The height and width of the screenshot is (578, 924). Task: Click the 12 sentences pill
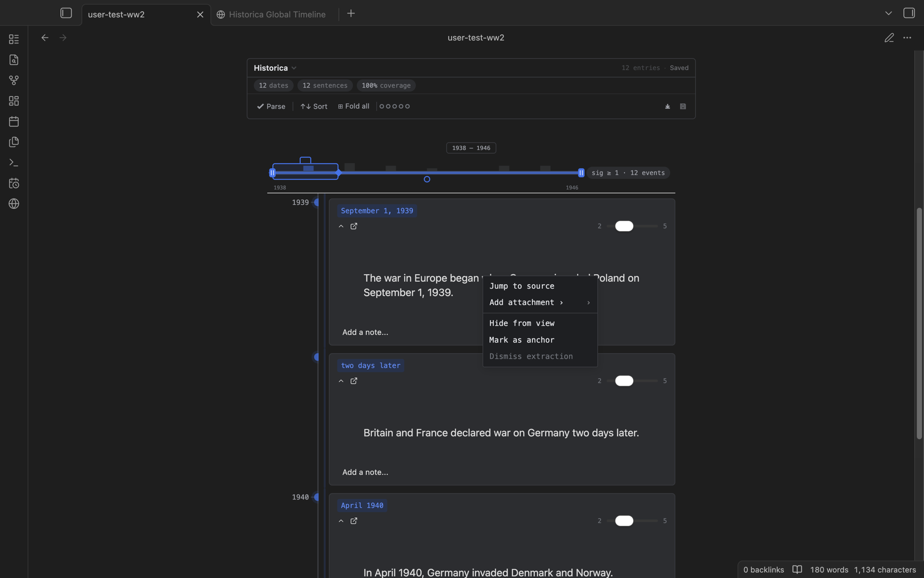pyautogui.click(x=325, y=85)
